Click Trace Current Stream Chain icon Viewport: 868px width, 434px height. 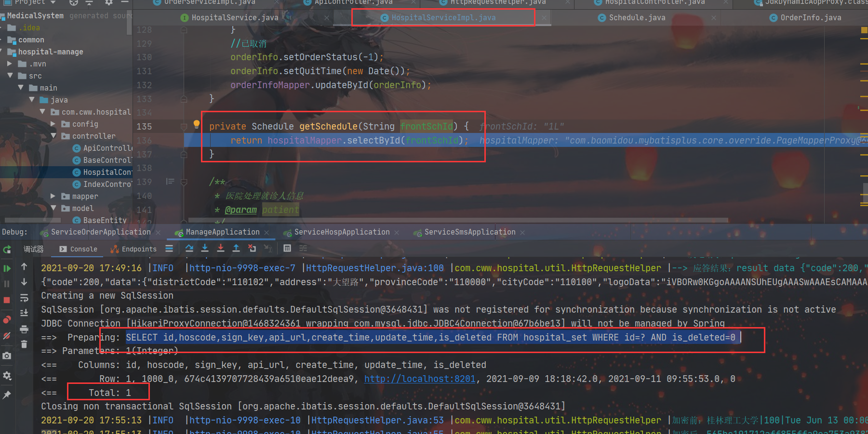pos(303,248)
